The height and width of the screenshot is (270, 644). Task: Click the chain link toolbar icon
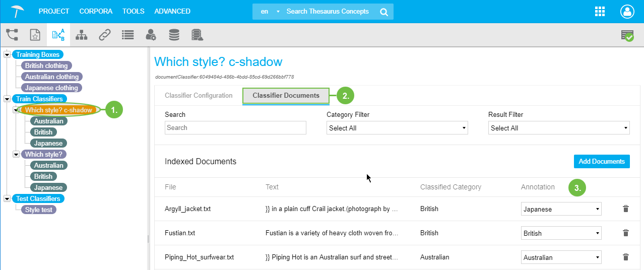pos(104,35)
